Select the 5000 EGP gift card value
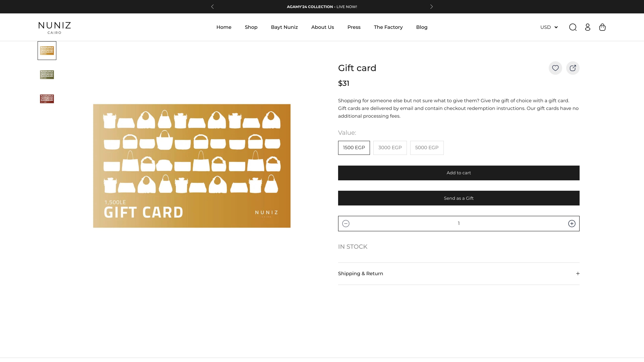Viewport: 644px width, 362px height. (x=427, y=148)
